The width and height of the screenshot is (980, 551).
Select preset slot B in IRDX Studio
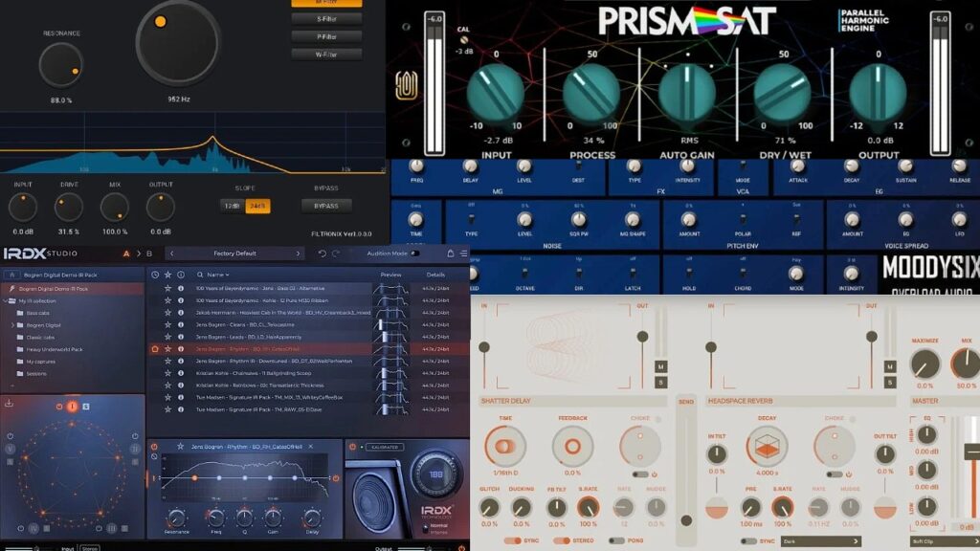pyautogui.click(x=149, y=253)
